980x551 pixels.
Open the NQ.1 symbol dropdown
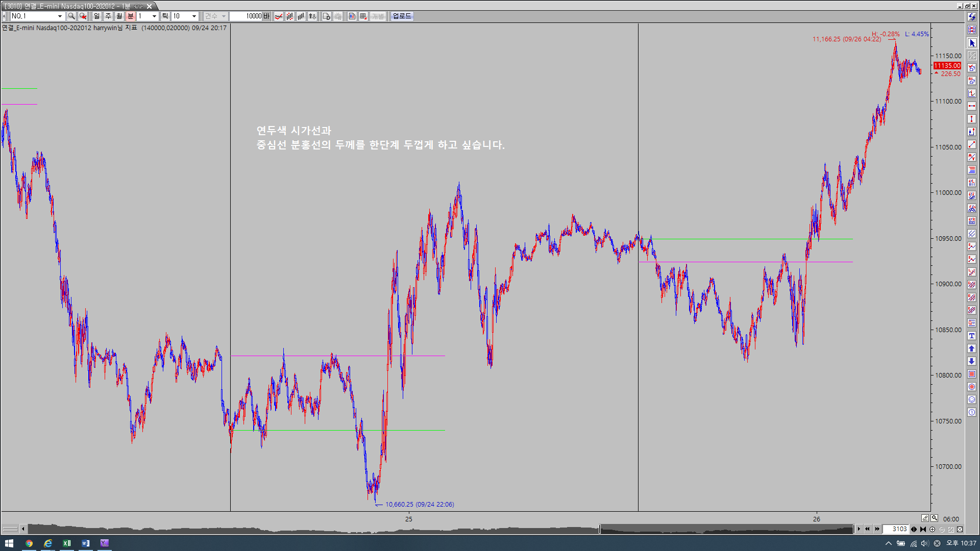(60, 16)
